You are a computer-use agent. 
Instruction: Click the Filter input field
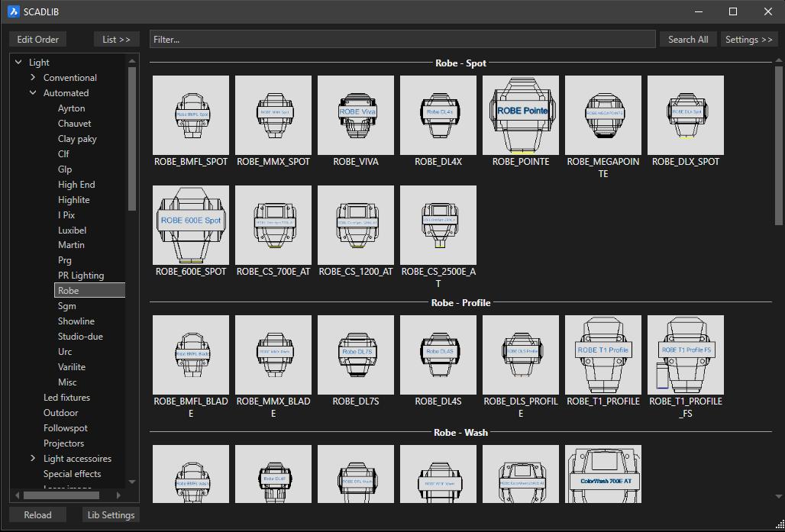tap(402, 40)
